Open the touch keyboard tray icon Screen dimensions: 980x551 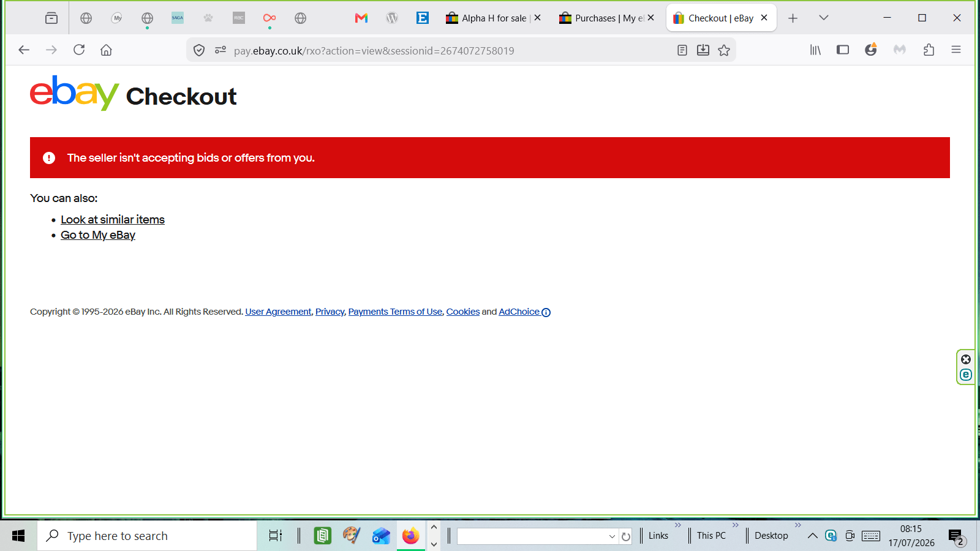click(871, 536)
